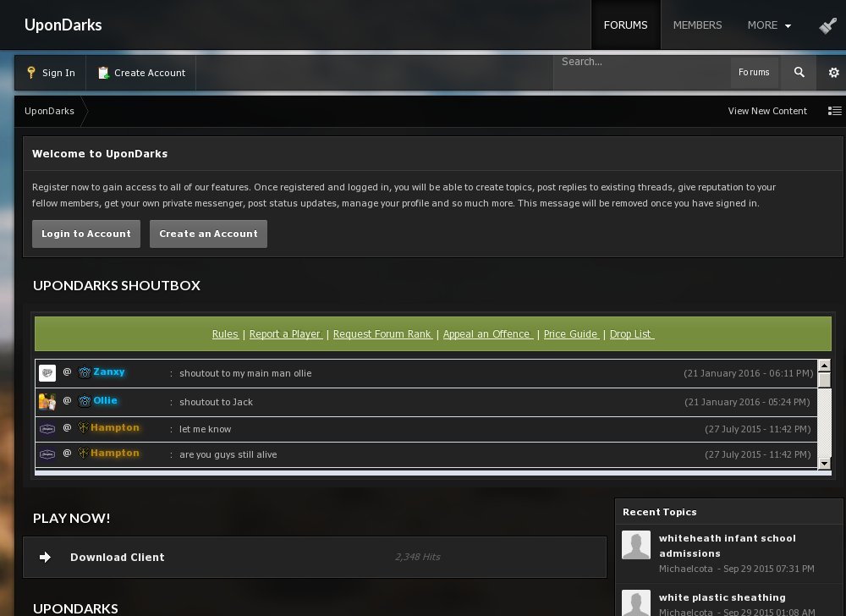Image resolution: width=846 pixels, height=616 pixels.
Task: Click the paintbrush theme icon
Action: [827, 25]
